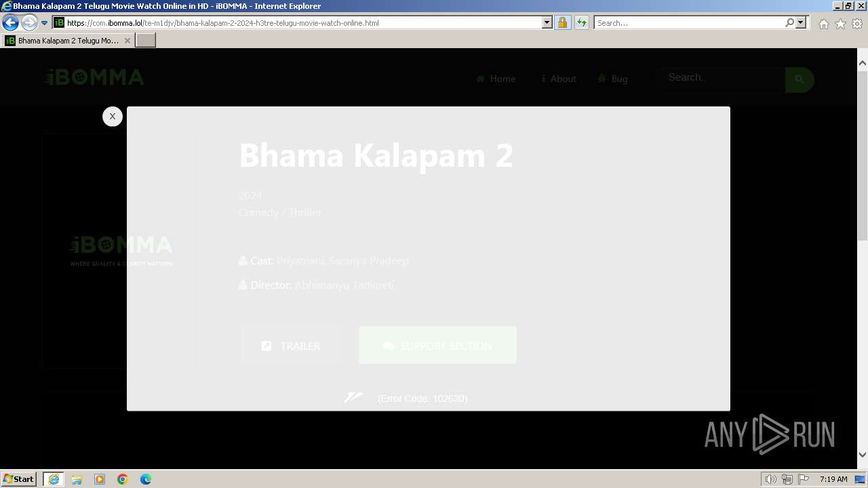Open the recent pages dropdown arrow
Viewport: 868px width, 488px height.
click(45, 22)
